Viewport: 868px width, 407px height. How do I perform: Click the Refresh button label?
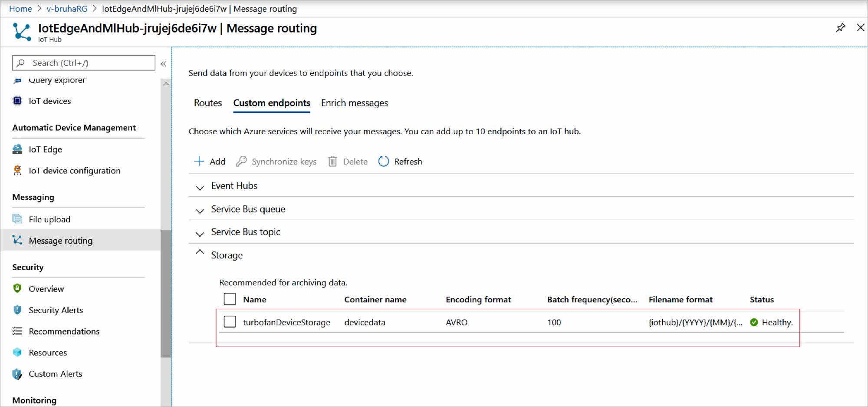pyautogui.click(x=408, y=162)
